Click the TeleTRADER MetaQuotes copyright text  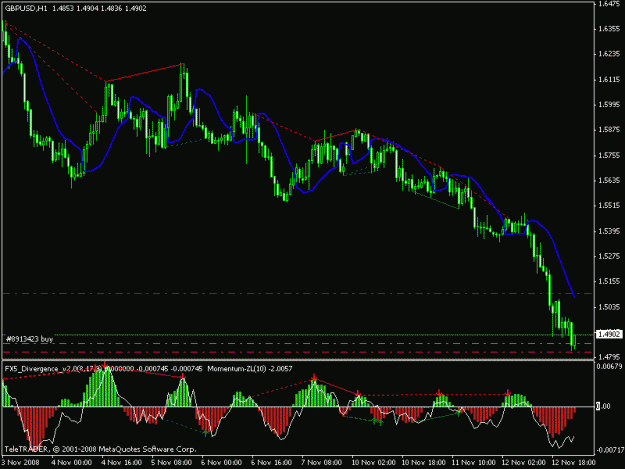100,449
